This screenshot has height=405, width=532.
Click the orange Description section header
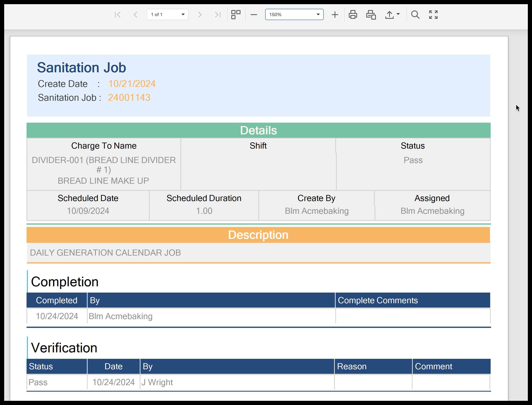(x=258, y=235)
